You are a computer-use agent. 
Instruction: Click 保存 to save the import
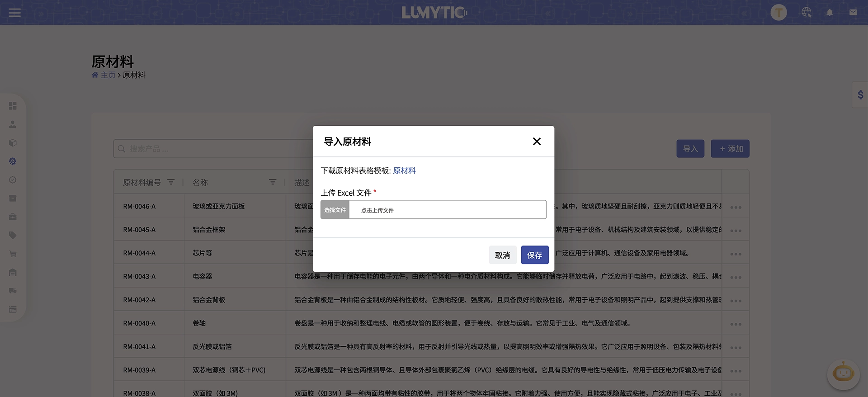tap(534, 255)
